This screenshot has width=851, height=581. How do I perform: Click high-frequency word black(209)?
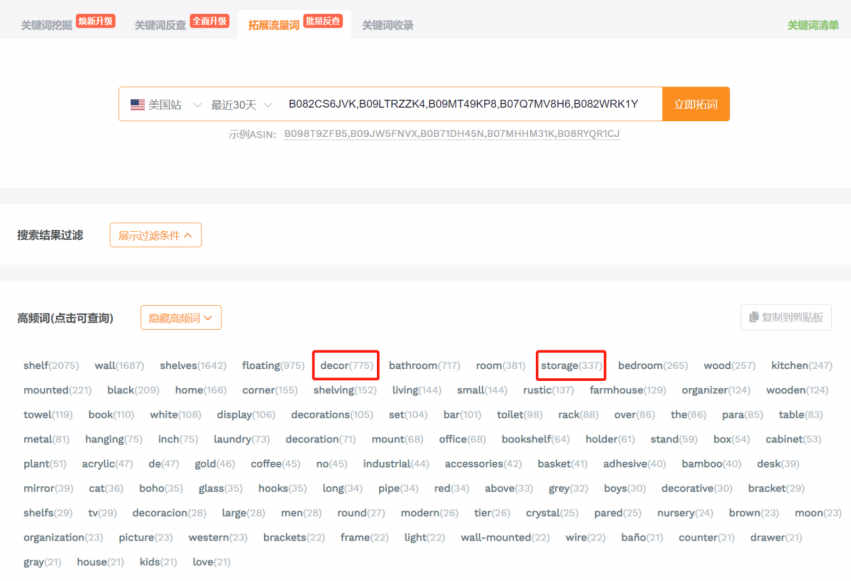click(x=133, y=390)
